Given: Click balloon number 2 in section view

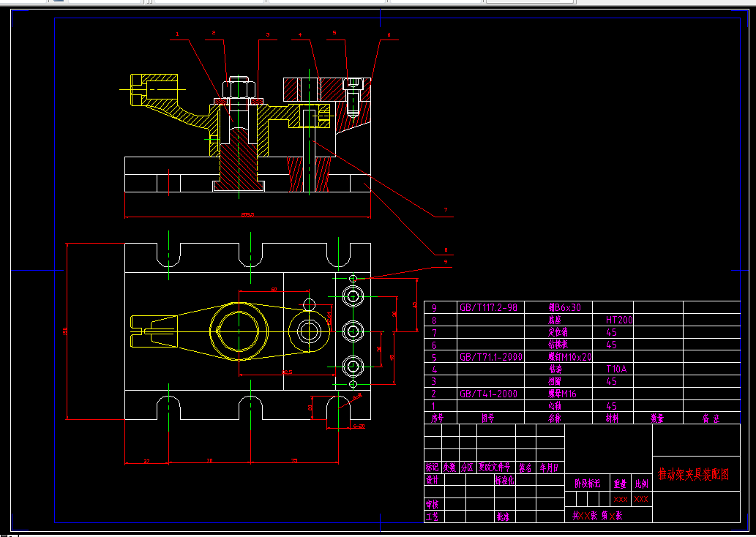Looking at the screenshot, I should 214,33.
